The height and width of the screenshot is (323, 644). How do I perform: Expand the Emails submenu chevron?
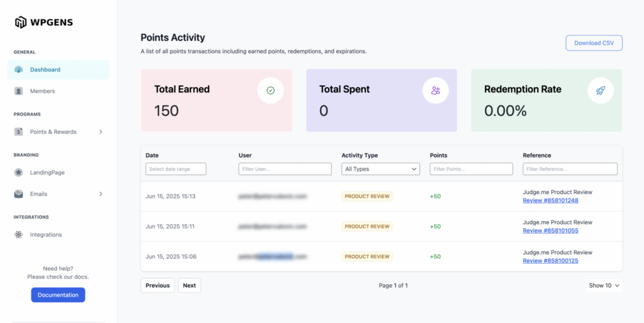101,194
